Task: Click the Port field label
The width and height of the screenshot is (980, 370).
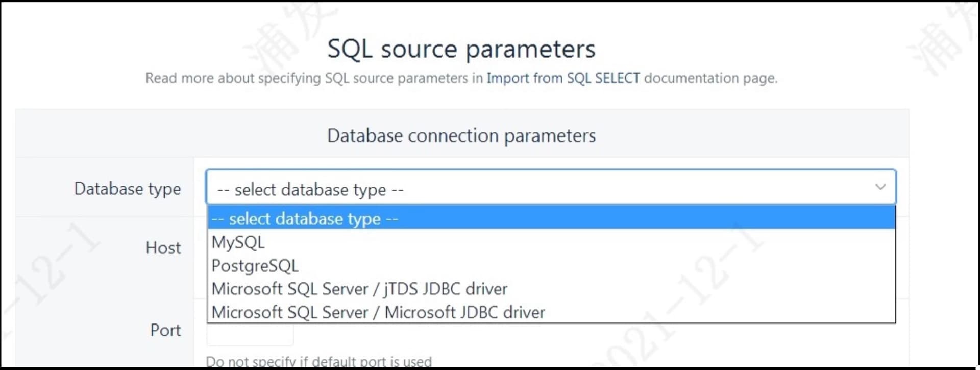Action: click(165, 330)
